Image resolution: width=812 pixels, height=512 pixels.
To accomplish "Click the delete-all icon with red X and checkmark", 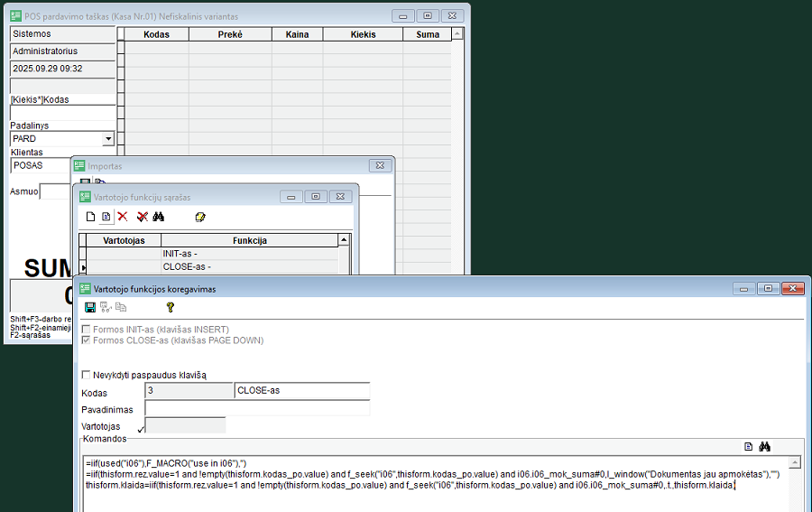I will pyautogui.click(x=142, y=217).
